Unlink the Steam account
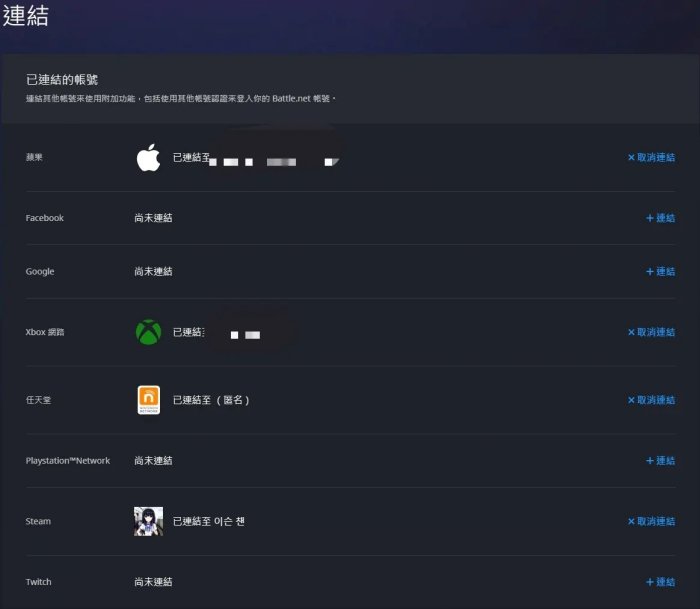Image resolution: width=700 pixels, height=609 pixels. pyautogui.click(x=651, y=521)
